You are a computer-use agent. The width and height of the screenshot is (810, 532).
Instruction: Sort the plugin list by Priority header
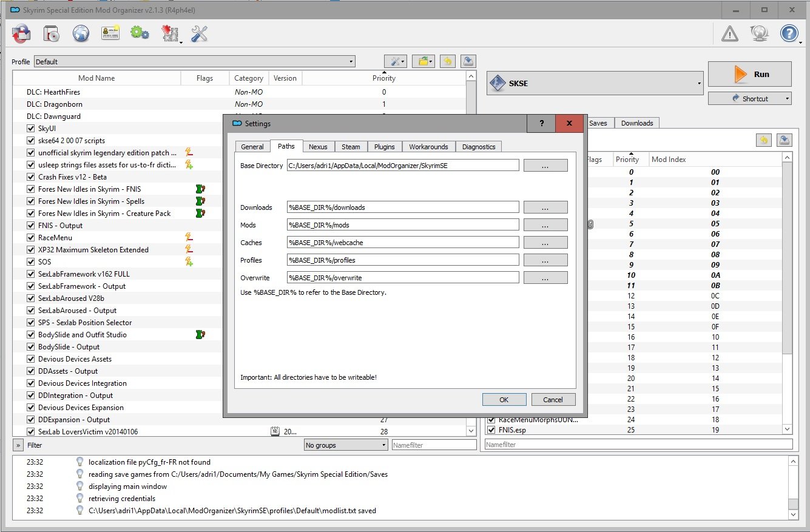(631, 159)
